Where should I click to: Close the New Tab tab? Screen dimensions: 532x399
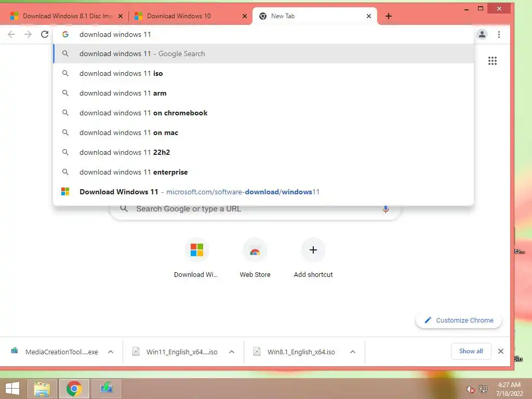(x=369, y=16)
